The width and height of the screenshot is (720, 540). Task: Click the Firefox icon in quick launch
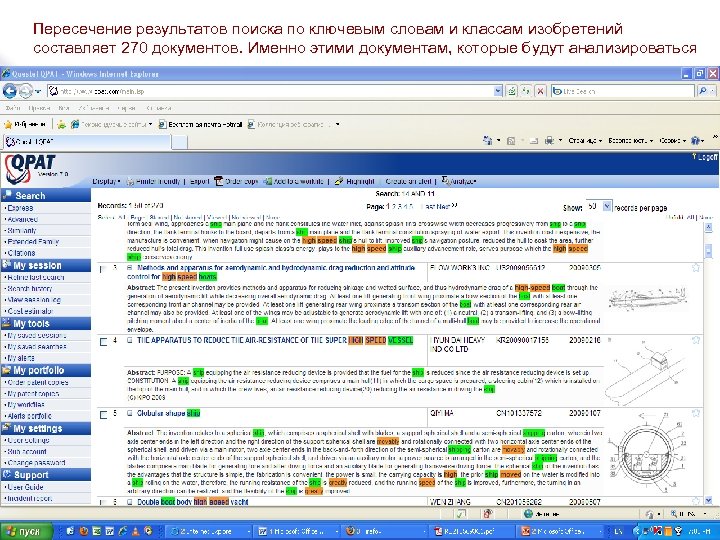pyautogui.click(x=84, y=531)
